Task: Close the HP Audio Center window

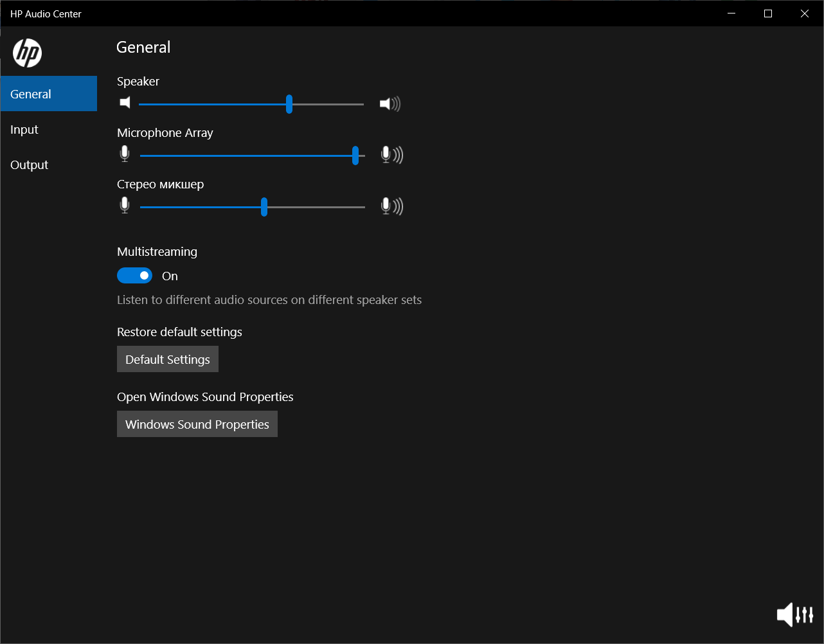Action: [x=805, y=13]
